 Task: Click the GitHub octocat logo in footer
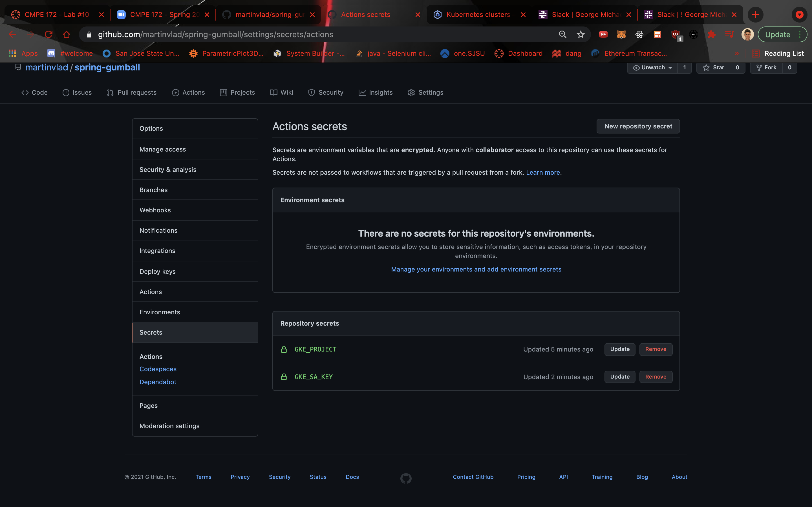click(406, 478)
